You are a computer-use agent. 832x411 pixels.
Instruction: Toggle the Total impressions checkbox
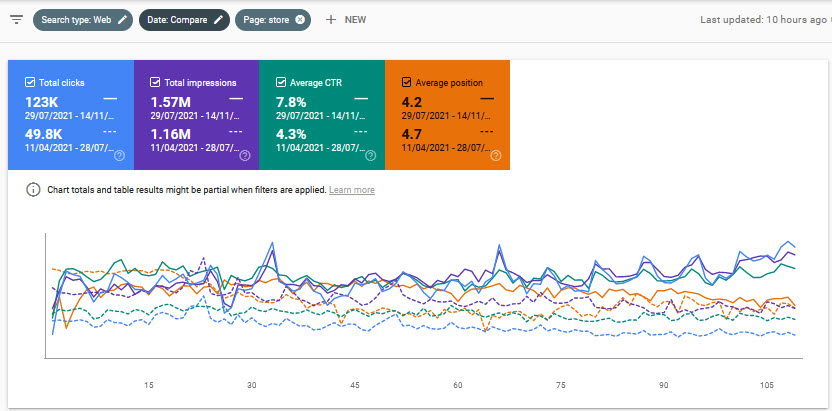155,83
